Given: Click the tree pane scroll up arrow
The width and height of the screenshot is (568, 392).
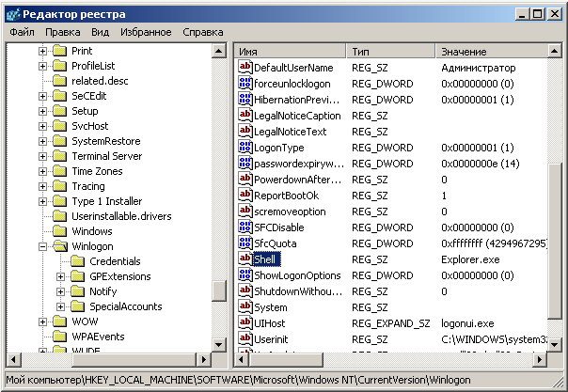Looking at the screenshot, I should click(219, 51).
